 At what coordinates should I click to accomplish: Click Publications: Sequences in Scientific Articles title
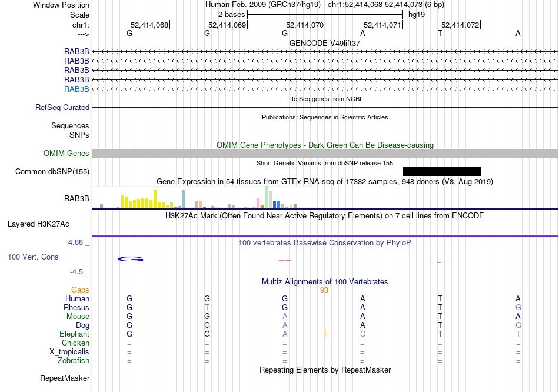[325, 117]
